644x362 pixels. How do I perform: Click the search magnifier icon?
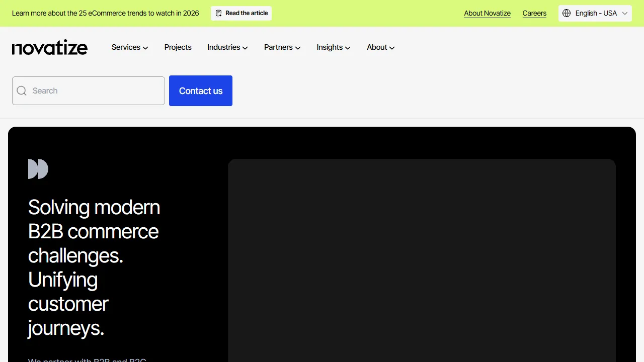tap(22, 90)
